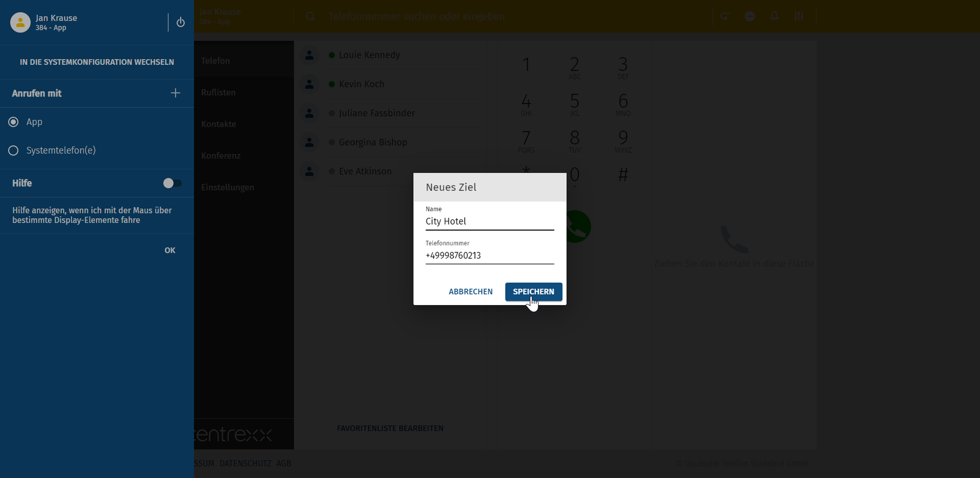980x478 pixels.
Task: Confirm the side panel with OK
Action: [170, 250]
